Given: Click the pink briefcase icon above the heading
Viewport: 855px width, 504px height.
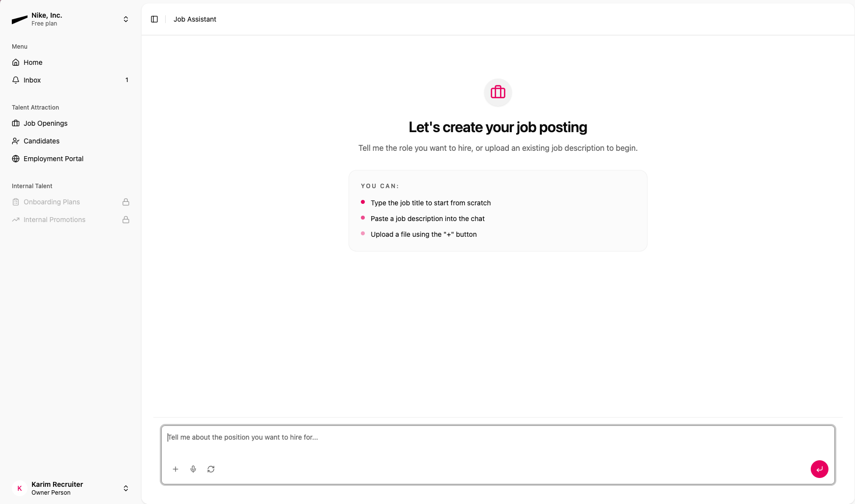Looking at the screenshot, I should [x=498, y=92].
